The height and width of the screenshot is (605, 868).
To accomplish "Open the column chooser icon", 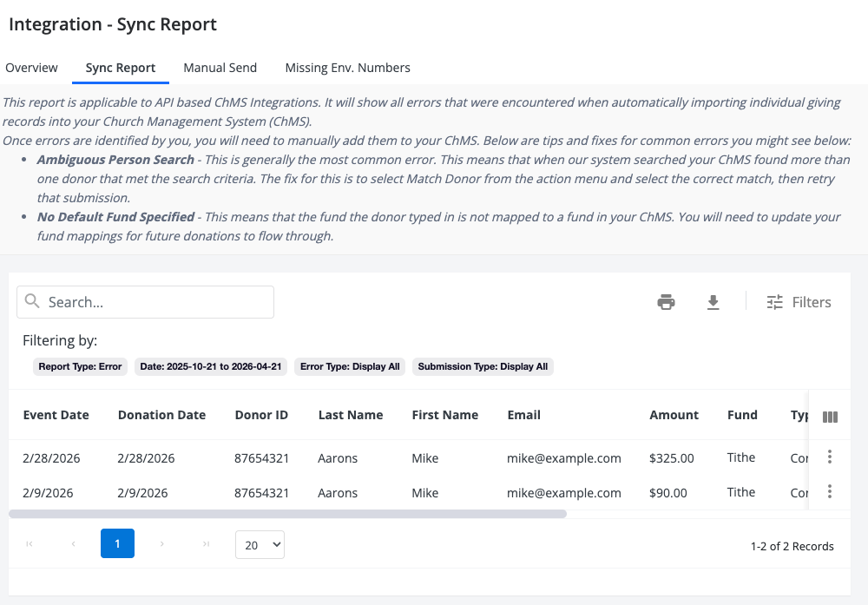I will [830, 417].
